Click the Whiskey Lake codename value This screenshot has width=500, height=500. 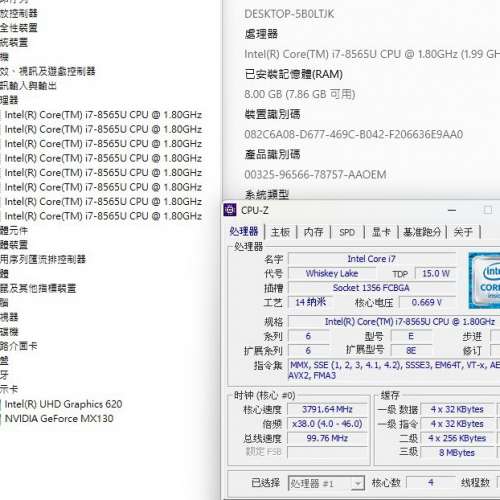coord(332,273)
